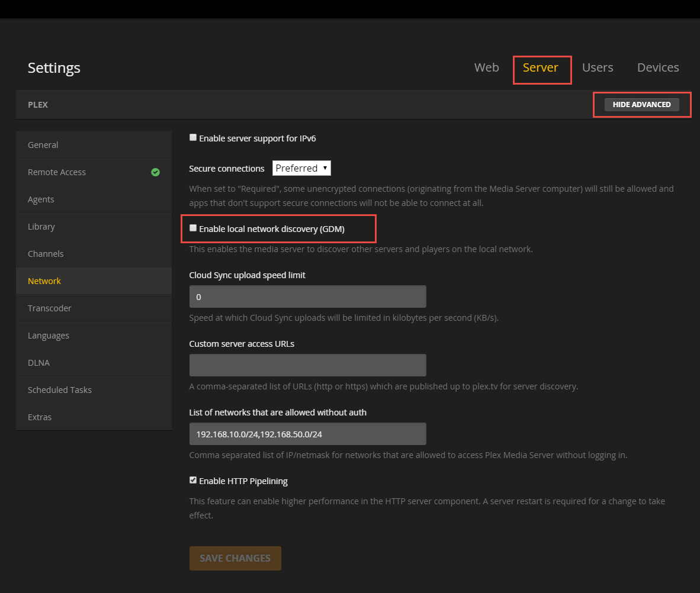Check Enable local network discovery (GDM)
700x593 pixels.
(x=193, y=228)
